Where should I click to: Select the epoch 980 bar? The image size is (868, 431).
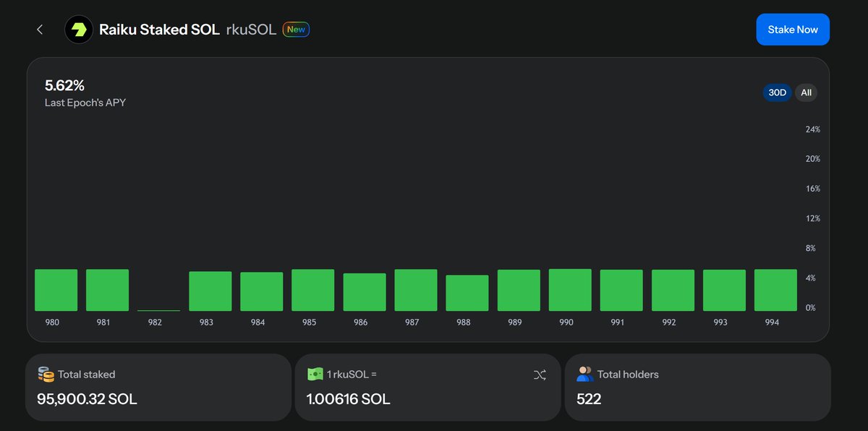coord(56,290)
